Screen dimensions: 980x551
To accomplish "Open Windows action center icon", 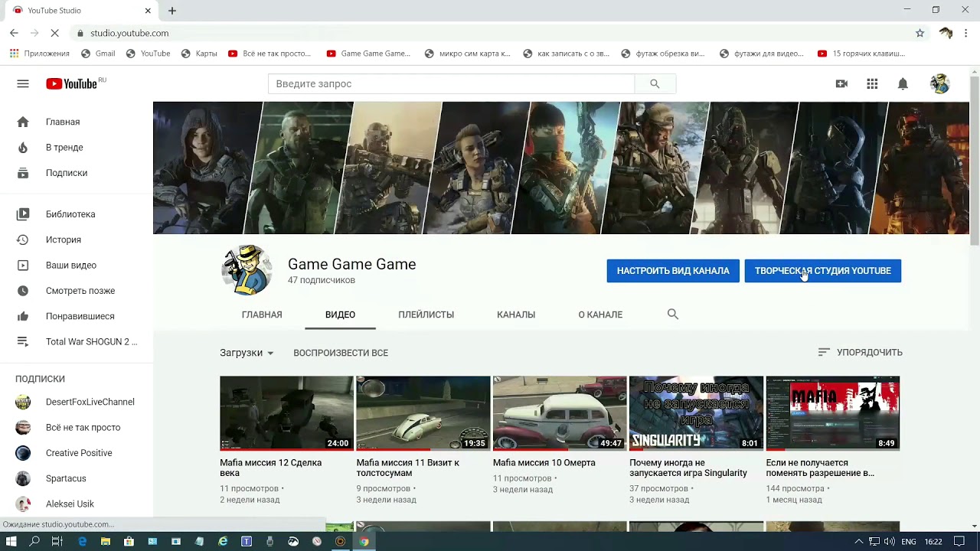I will pyautogui.click(x=959, y=541).
